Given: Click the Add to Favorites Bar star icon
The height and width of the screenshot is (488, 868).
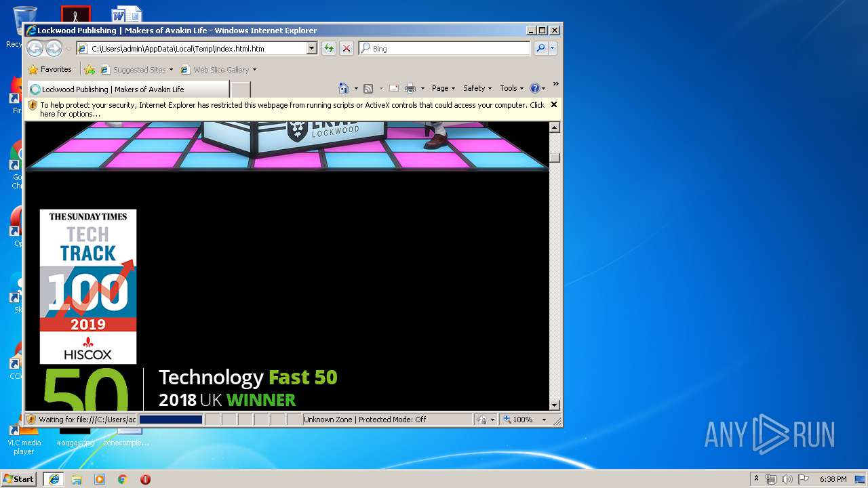Looking at the screenshot, I should click(x=90, y=69).
